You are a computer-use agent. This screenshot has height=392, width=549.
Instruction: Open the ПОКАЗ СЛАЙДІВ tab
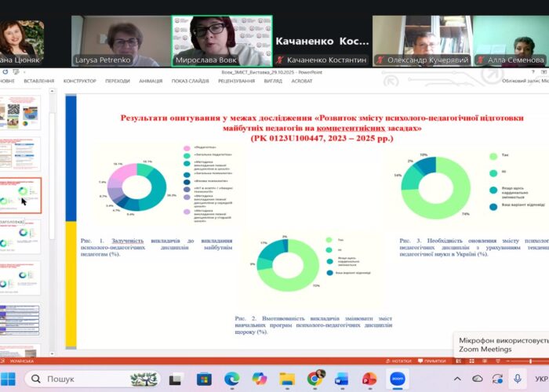(x=191, y=80)
